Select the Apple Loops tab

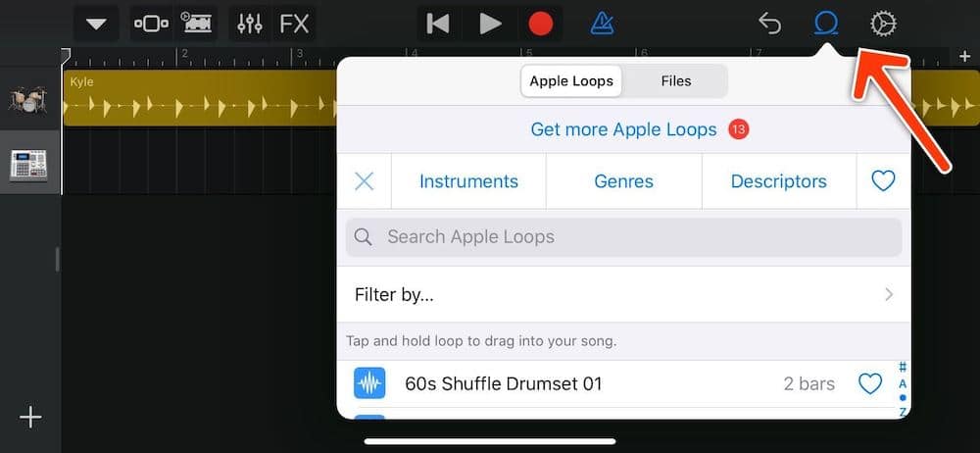571,81
